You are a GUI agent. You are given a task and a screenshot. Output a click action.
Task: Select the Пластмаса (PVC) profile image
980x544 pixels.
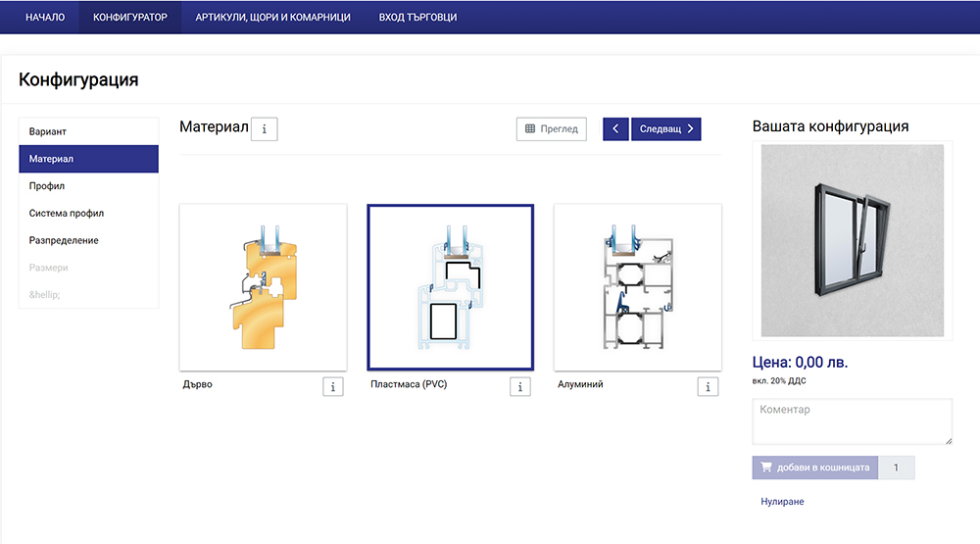450,286
